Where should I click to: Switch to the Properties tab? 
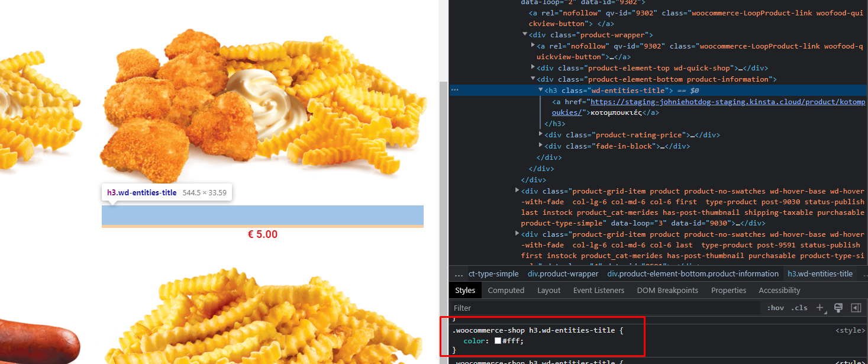click(x=728, y=290)
